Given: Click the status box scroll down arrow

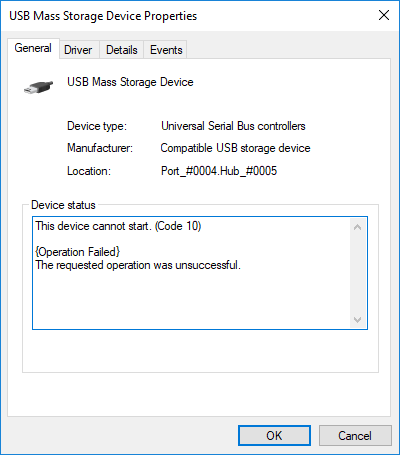Looking at the screenshot, I should [x=357, y=320].
